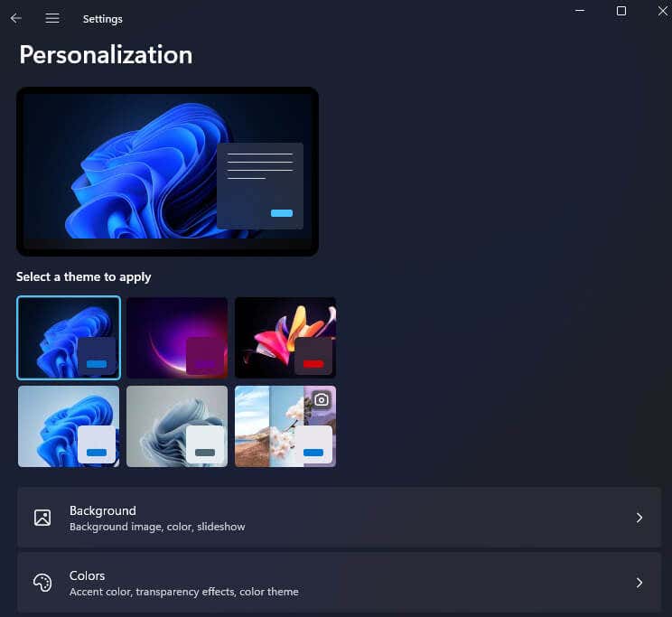Expand Background settings chevron
This screenshot has height=617, width=672.
[639, 518]
